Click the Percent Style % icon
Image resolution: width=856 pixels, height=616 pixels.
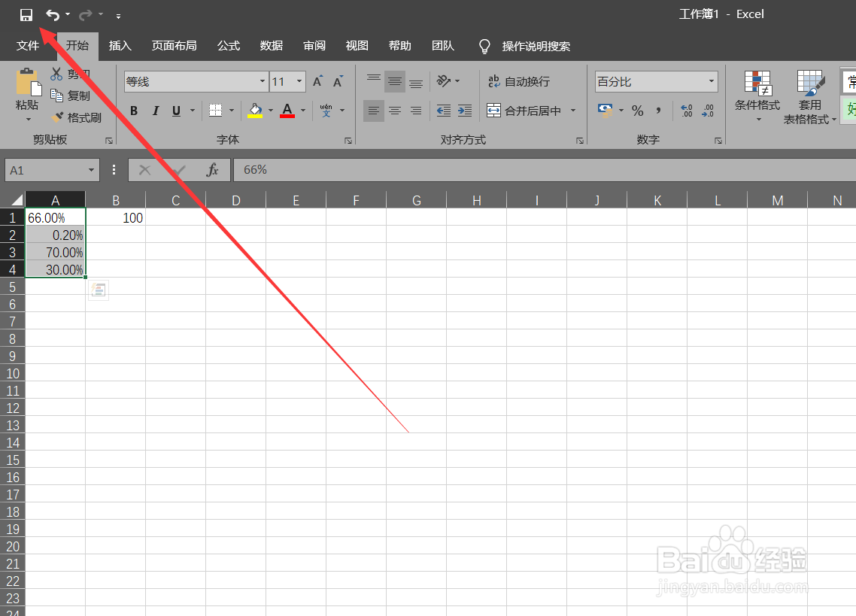point(638,111)
